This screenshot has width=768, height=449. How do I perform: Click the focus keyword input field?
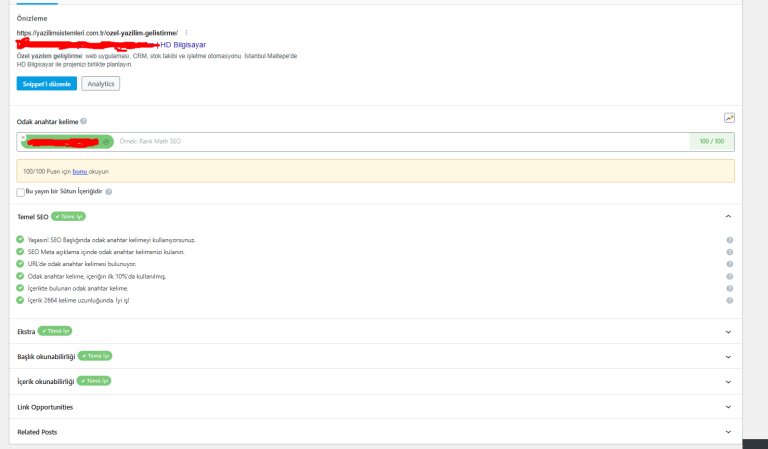pos(402,142)
